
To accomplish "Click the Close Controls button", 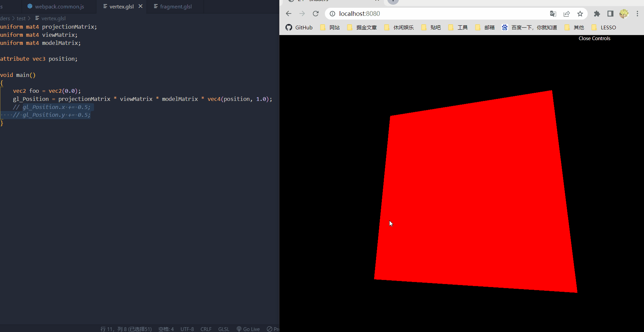I will coord(594,38).
